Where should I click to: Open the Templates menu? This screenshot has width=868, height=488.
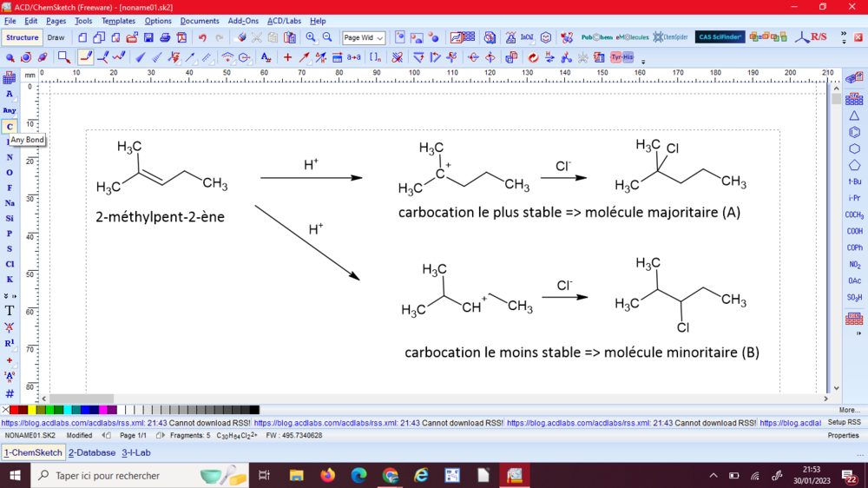[x=118, y=21]
